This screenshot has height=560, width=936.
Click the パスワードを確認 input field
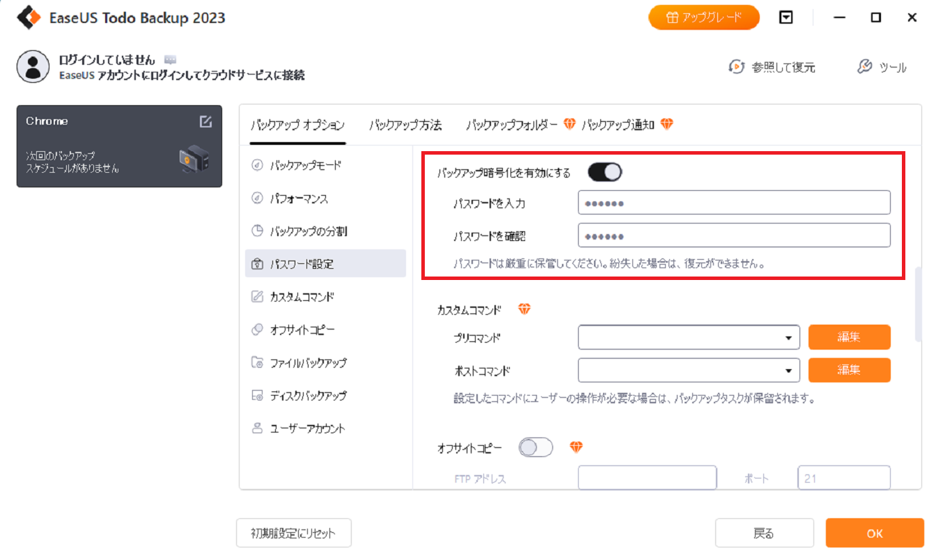(x=733, y=235)
